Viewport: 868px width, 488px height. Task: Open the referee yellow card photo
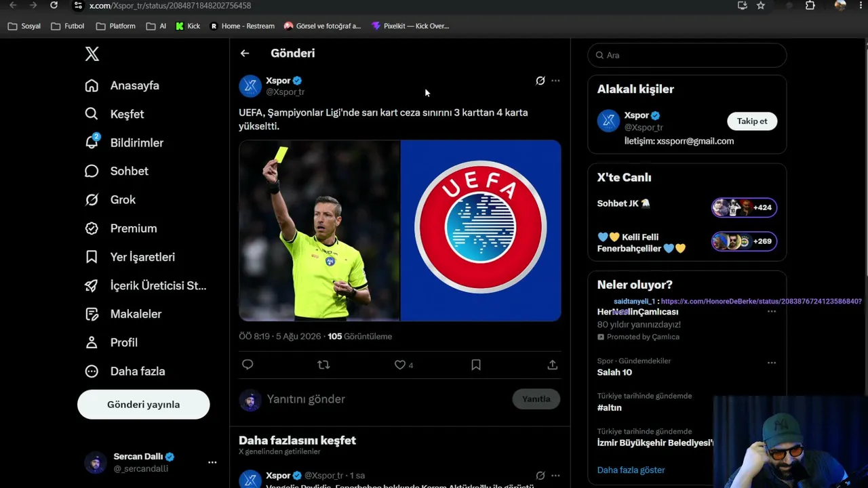pos(319,230)
